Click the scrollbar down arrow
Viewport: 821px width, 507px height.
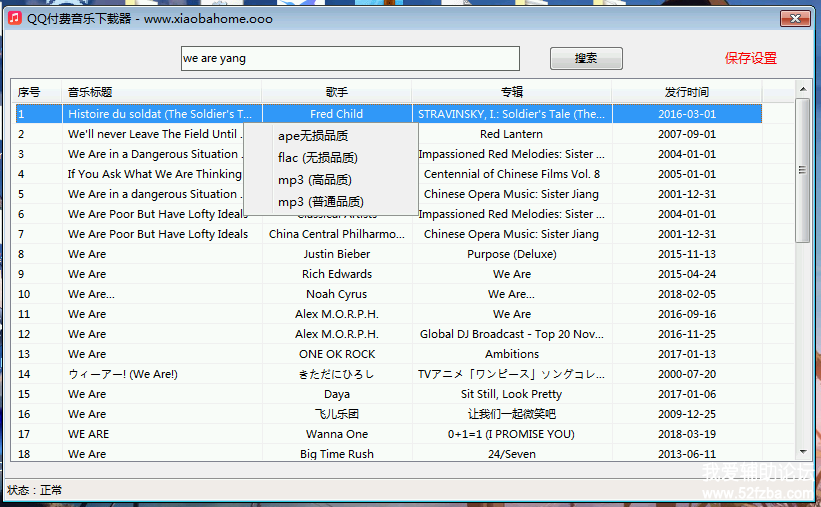(x=803, y=452)
